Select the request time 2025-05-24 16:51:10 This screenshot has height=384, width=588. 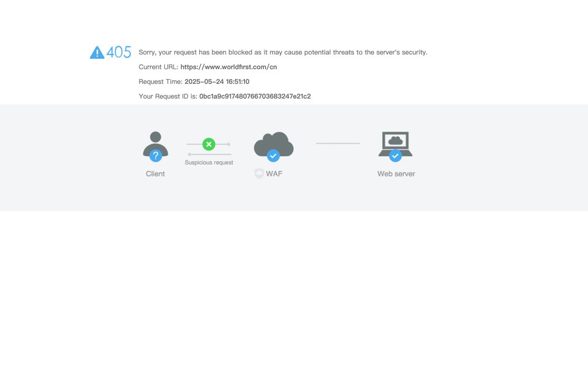(x=217, y=81)
